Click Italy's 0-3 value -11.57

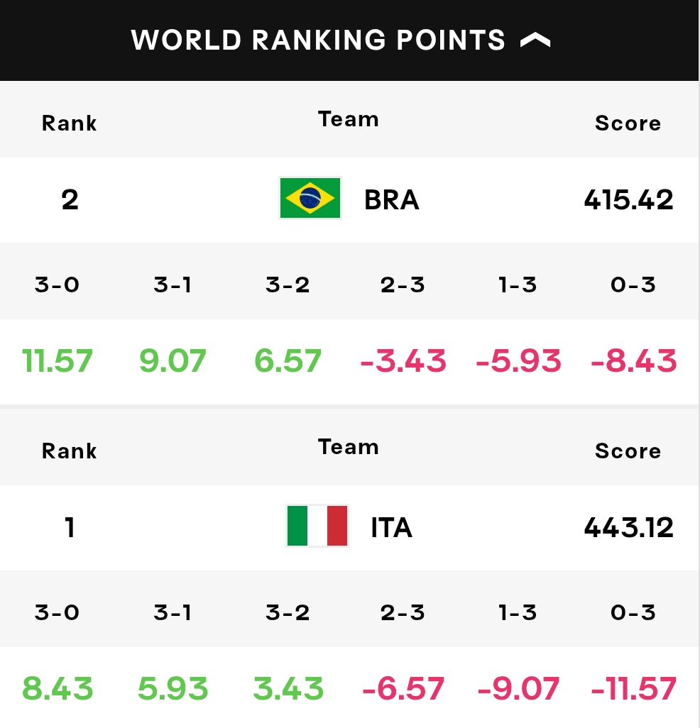point(633,688)
